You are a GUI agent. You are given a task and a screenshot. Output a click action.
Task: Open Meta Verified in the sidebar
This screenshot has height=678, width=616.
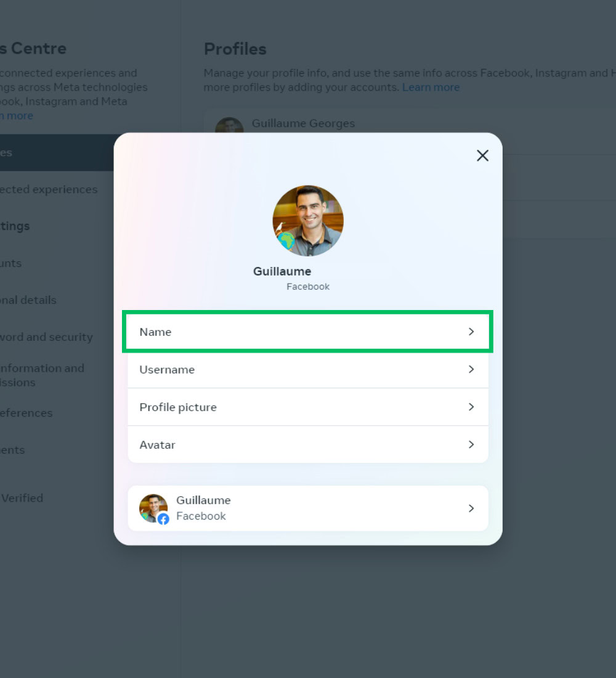pyautogui.click(x=22, y=498)
